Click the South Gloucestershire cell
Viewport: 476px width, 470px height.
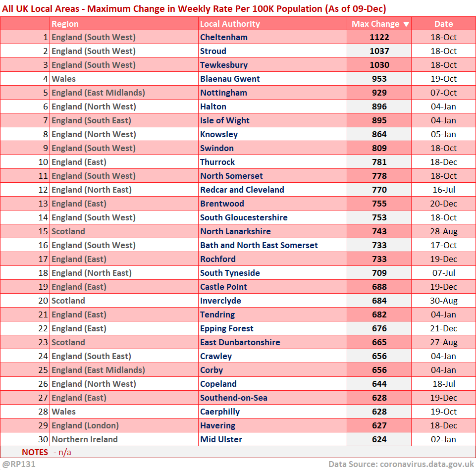[x=272, y=217]
